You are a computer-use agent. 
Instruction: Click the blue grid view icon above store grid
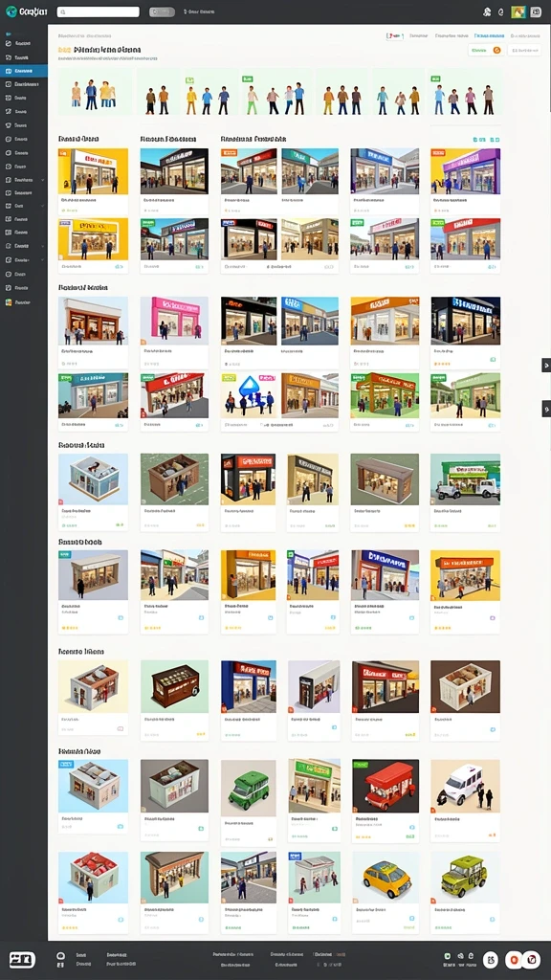(475, 140)
